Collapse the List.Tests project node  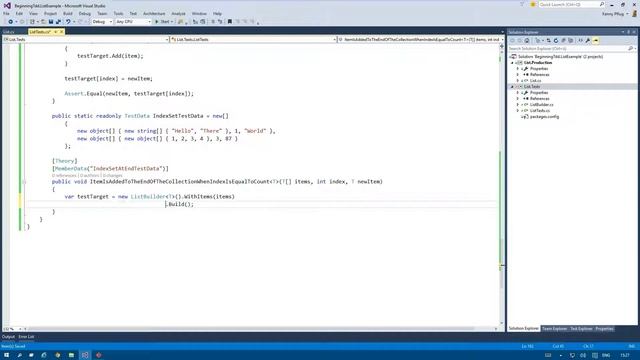(x=513, y=87)
